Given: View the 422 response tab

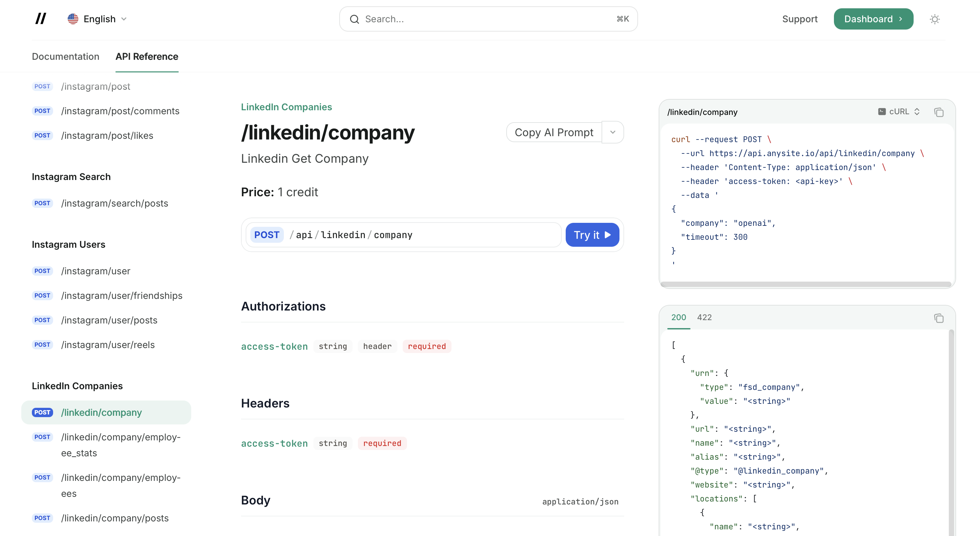Looking at the screenshot, I should tap(704, 317).
